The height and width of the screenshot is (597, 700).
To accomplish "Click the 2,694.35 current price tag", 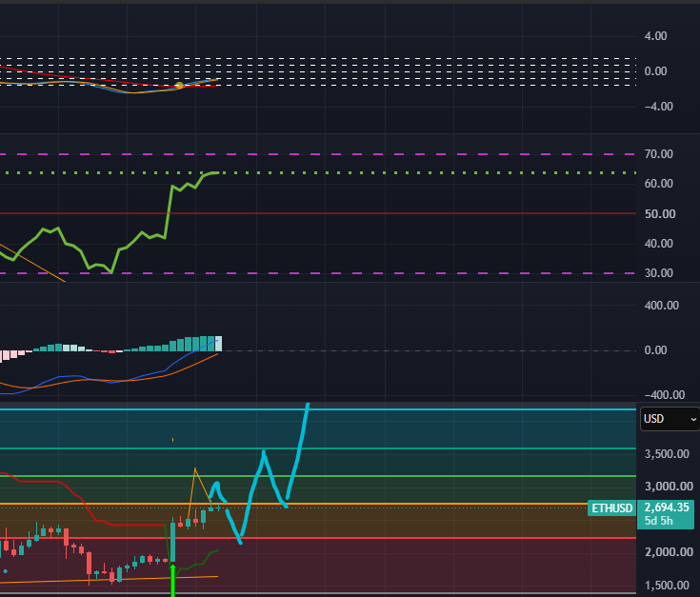I will coord(667,507).
